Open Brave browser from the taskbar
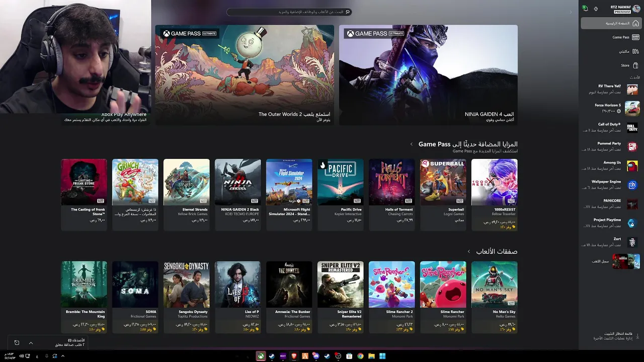 coord(294,356)
